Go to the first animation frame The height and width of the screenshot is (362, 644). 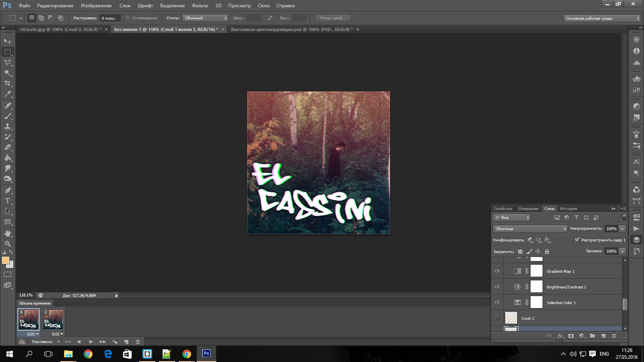coord(67,342)
